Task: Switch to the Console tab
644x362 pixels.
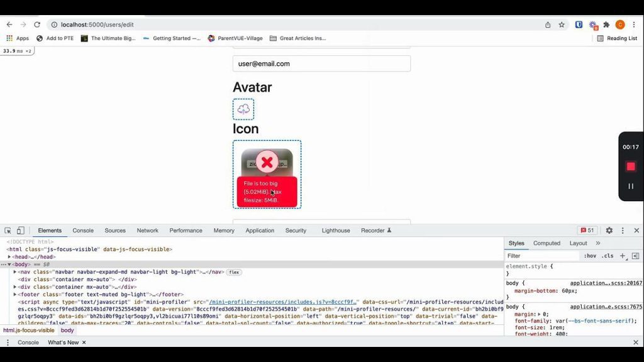Action: (x=83, y=231)
